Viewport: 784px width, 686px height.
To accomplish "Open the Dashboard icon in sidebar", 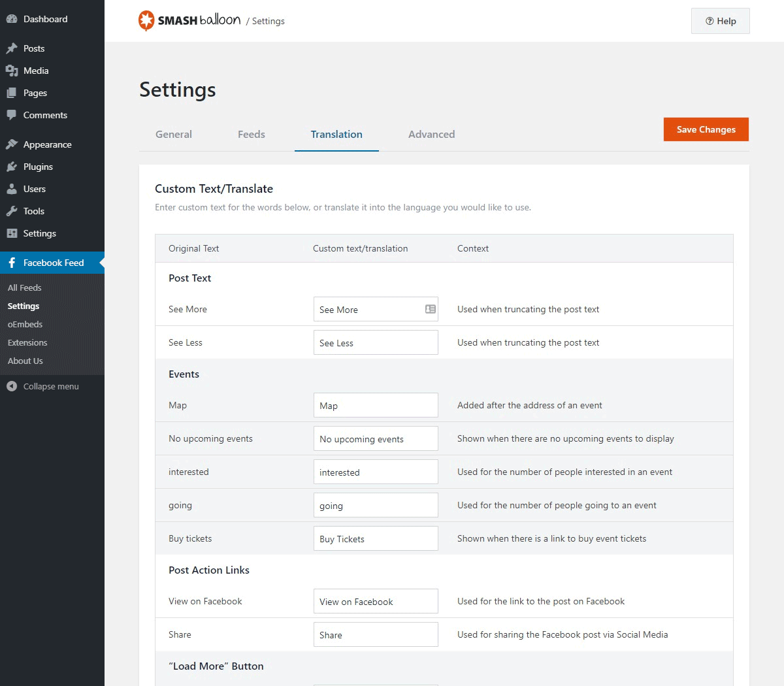I will click(12, 19).
